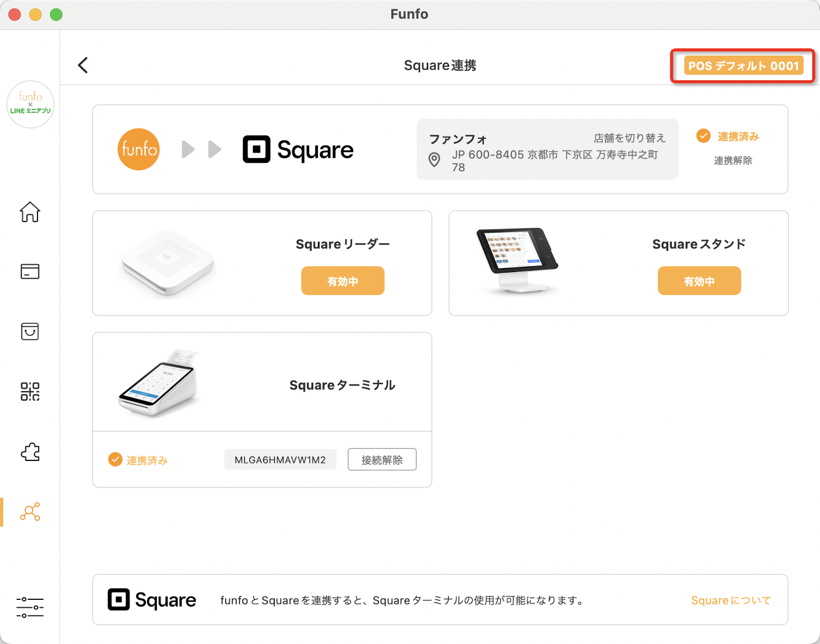The width and height of the screenshot is (820, 644).
Task: Click the orange funfo circle logo
Action: click(x=138, y=149)
